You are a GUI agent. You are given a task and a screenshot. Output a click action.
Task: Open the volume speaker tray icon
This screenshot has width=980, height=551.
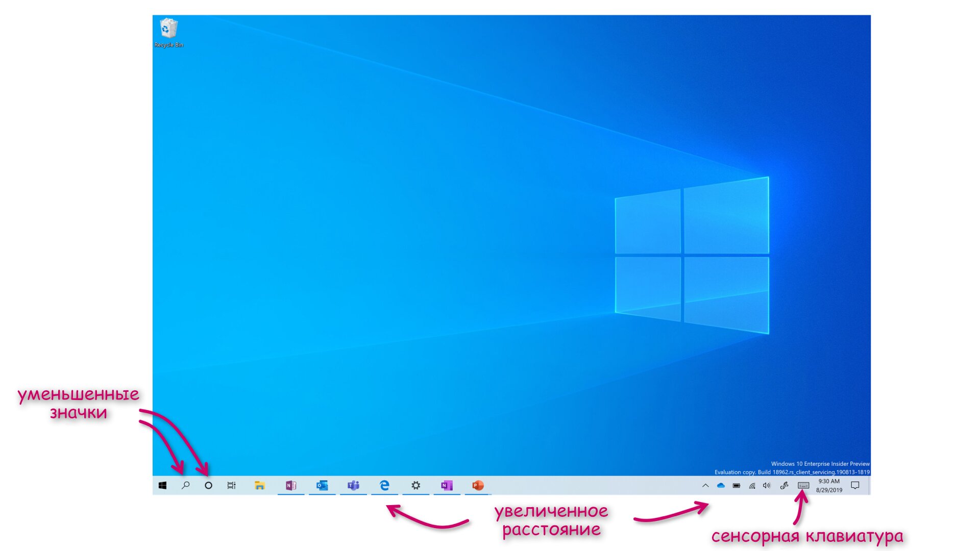[x=767, y=486]
